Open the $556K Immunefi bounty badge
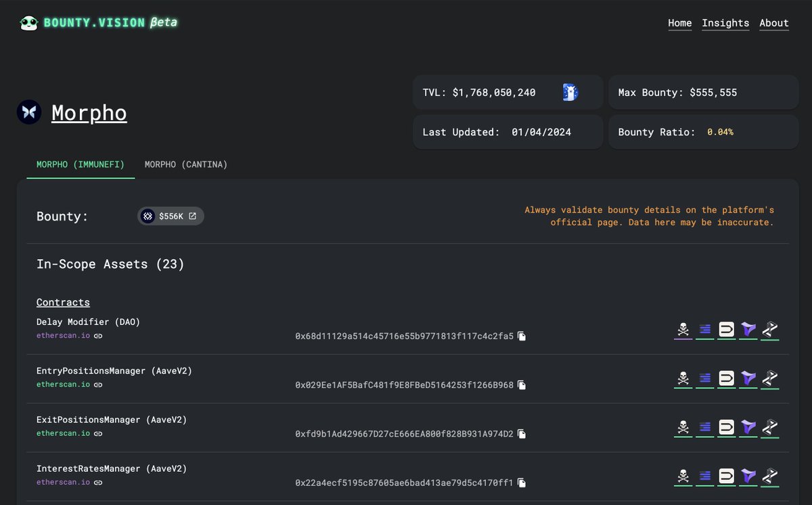Screen dimensions: 812x505 point(171,216)
